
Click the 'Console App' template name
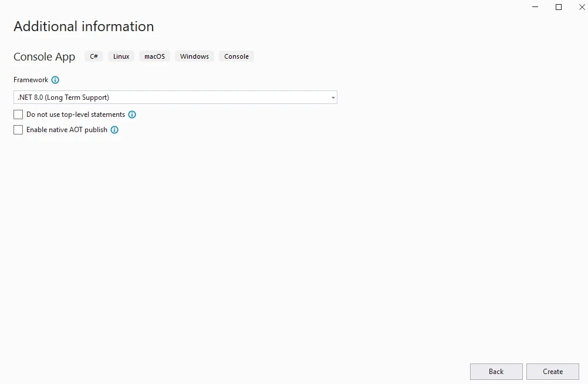click(x=44, y=57)
